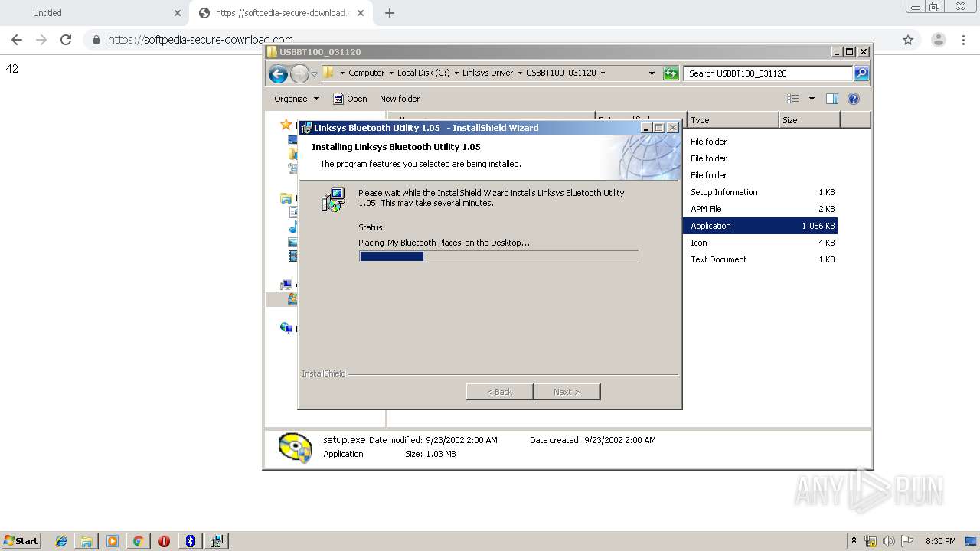Click the Network icon in navigation pane
The width and height of the screenshot is (980, 551).
pos(286,328)
